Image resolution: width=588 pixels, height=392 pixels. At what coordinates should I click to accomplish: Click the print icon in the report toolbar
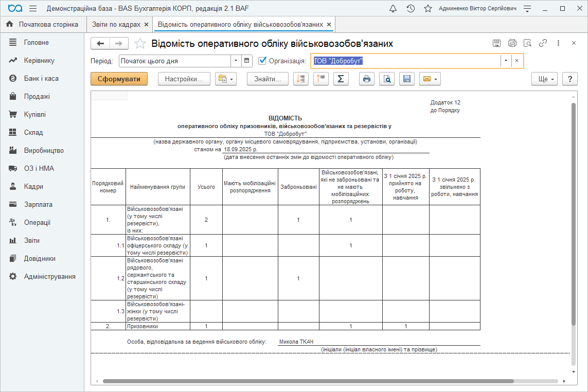[366, 79]
